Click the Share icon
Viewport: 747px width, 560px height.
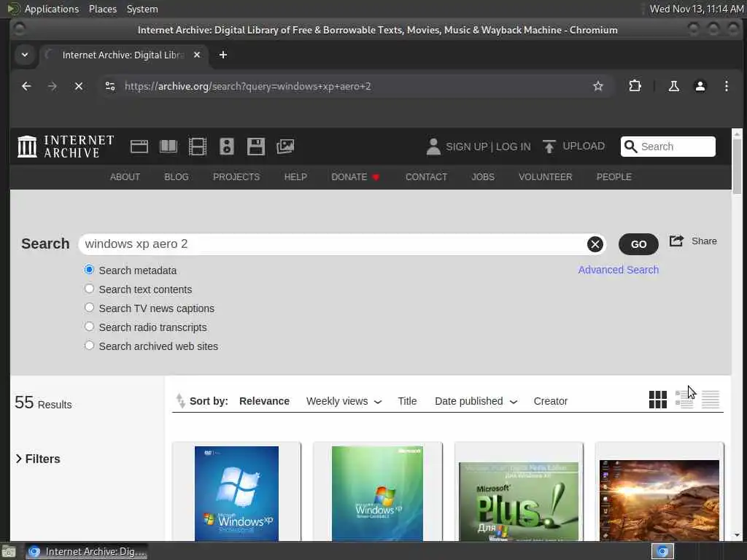coord(676,241)
